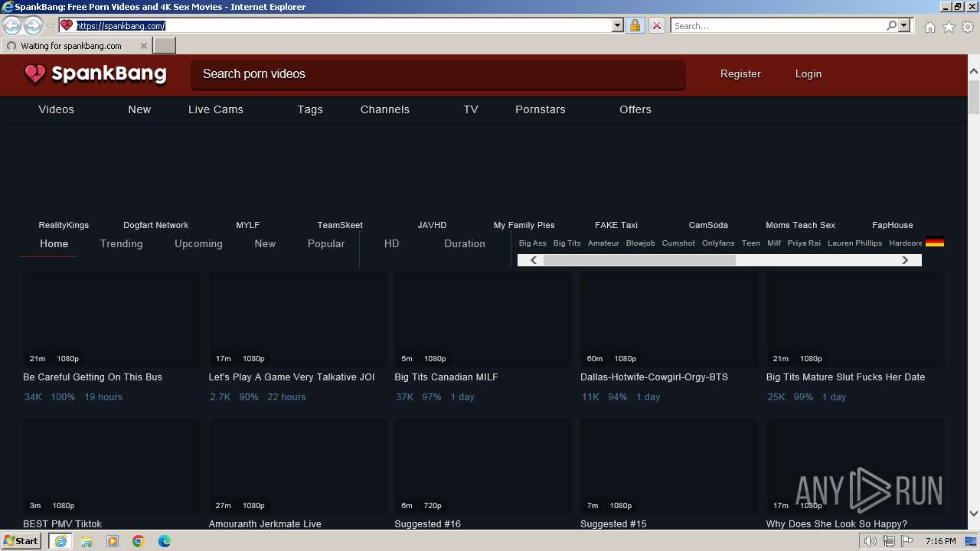
Task: Click the left arrow of tags scrollbar
Action: [x=534, y=260]
